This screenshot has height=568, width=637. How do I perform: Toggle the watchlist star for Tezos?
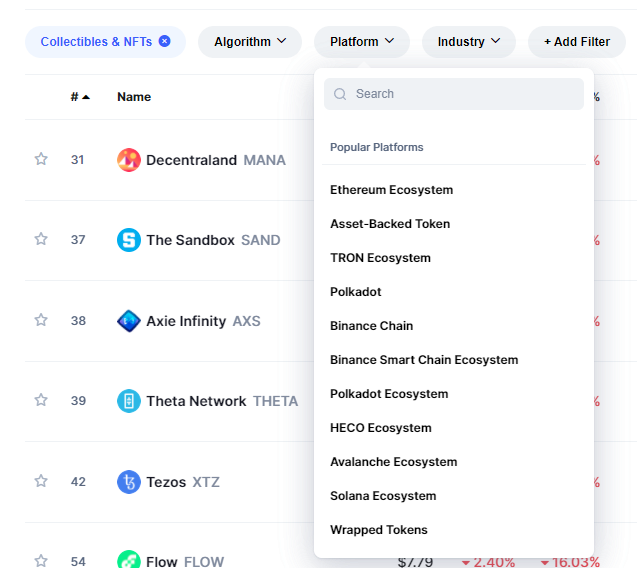point(41,481)
